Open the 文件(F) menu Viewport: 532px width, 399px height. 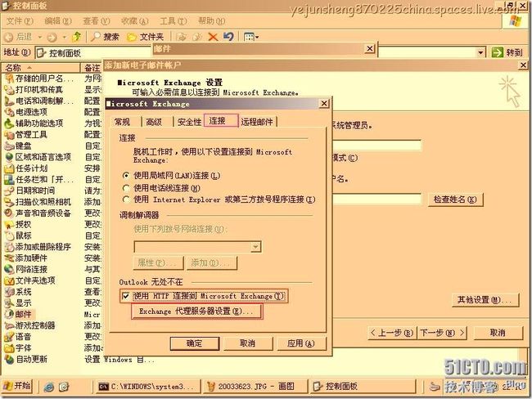(20, 21)
